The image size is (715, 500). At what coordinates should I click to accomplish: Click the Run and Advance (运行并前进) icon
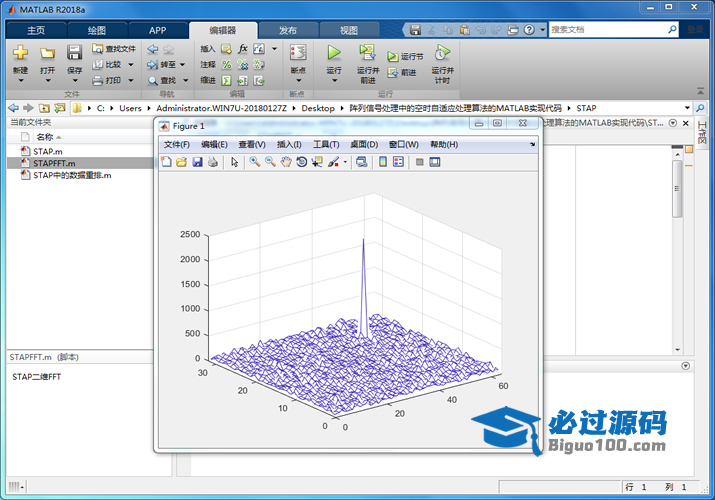coord(368,52)
